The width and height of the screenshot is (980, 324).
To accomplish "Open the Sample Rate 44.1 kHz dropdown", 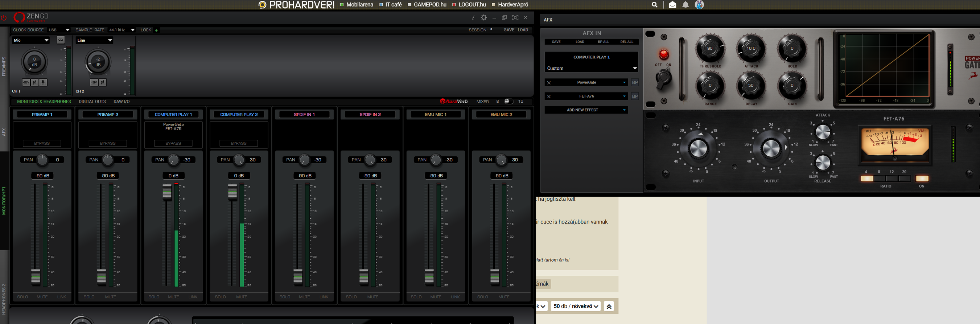I will 122,30.
